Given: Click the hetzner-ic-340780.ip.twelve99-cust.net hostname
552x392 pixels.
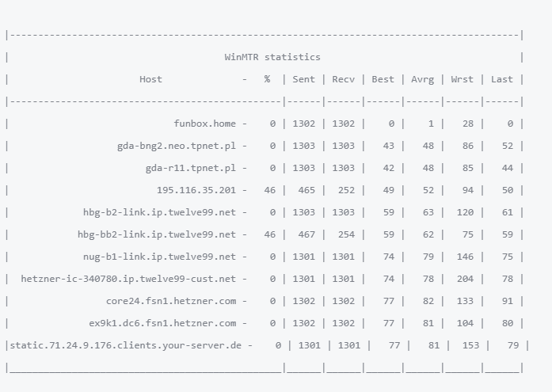Looking at the screenshot, I should (128, 279).
